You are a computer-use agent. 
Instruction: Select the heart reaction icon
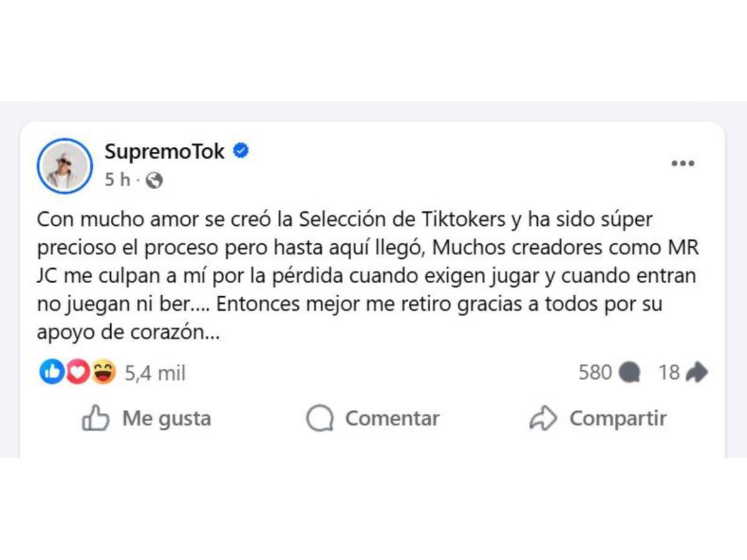pyautogui.click(x=76, y=371)
